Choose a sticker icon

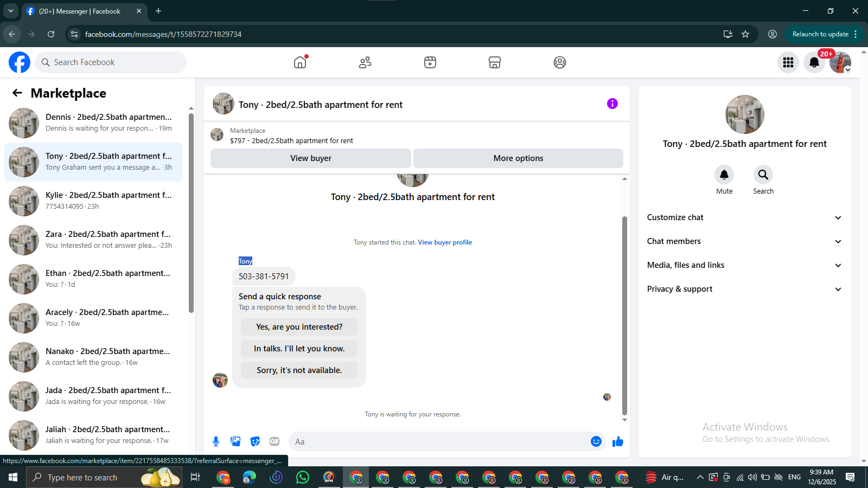pos(255,441)
